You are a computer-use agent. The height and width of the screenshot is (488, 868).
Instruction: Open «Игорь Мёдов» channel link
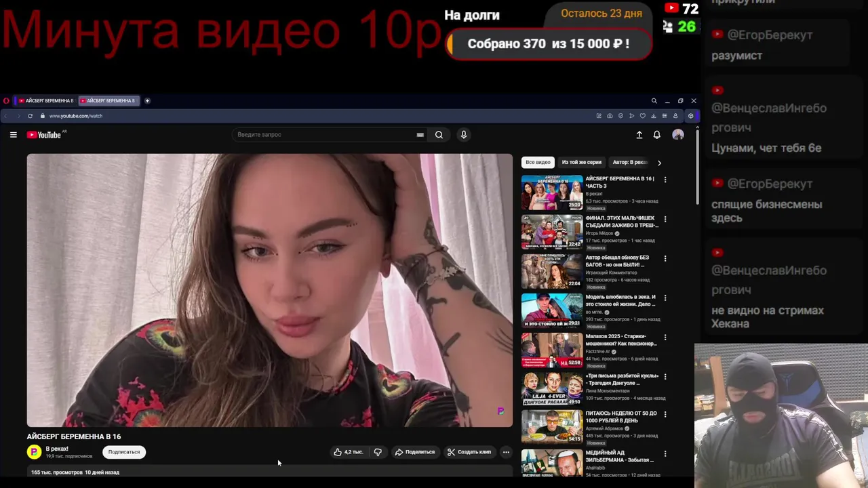click(599, 233)
